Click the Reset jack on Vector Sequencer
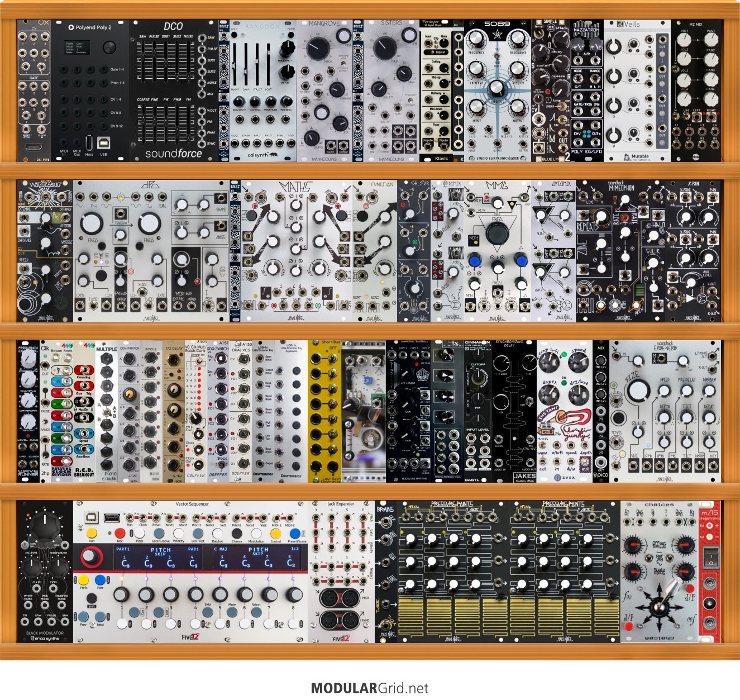This screenshot has width=740, height=700. tap(156, 517)
